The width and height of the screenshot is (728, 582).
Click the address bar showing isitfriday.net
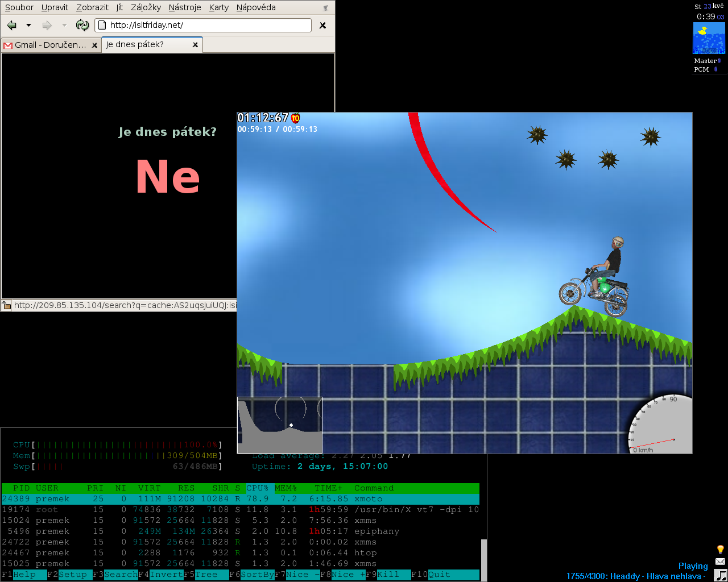pos(203,25)
